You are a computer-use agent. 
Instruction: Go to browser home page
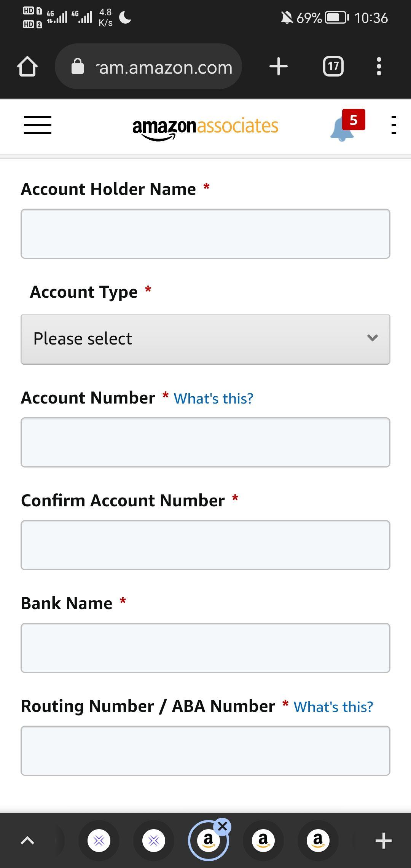[27, 67]
